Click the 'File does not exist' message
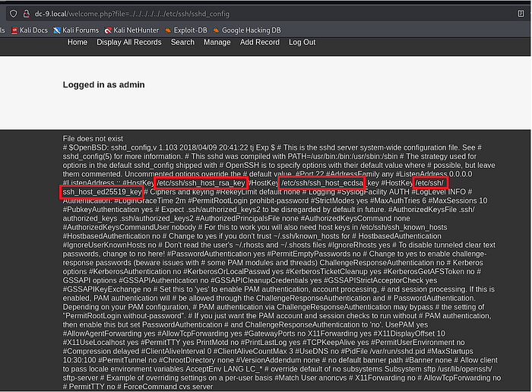This screenshot has width=532, height=392. click(x=93, y=139)
